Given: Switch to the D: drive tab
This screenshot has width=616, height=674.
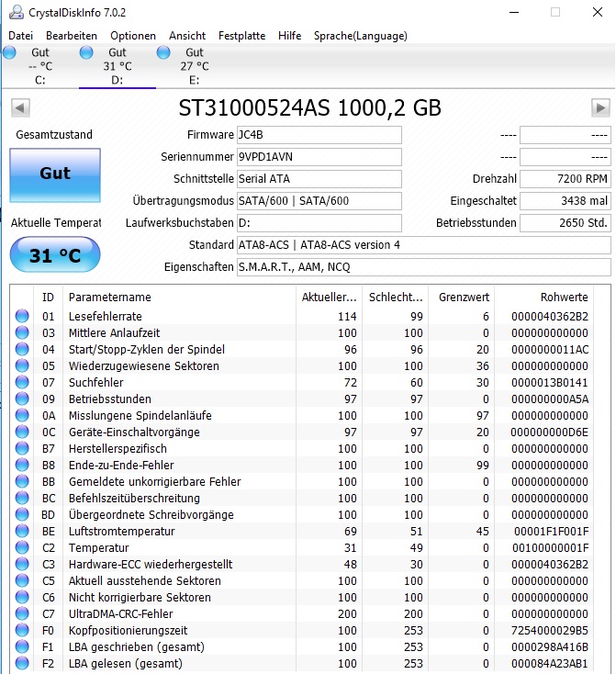Looking at the screenshot, I should pyautogui.click(x=117, y=66).
